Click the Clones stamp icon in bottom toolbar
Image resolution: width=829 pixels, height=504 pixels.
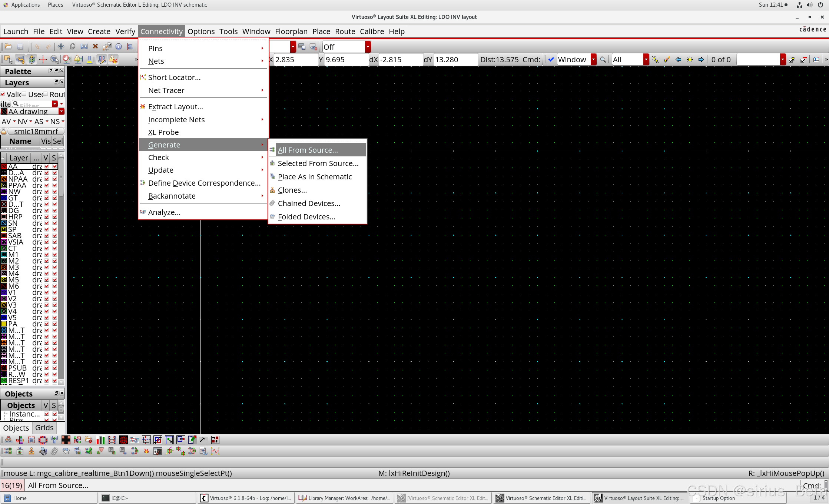[31, 451]
